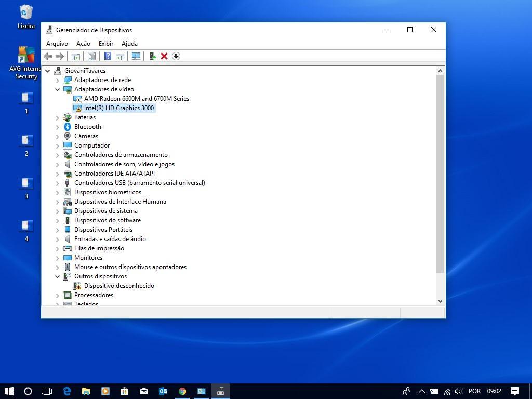This screenshot has width=532, height=399.
Task: Show hidden tray icons chevron
Action: (422, 391)
